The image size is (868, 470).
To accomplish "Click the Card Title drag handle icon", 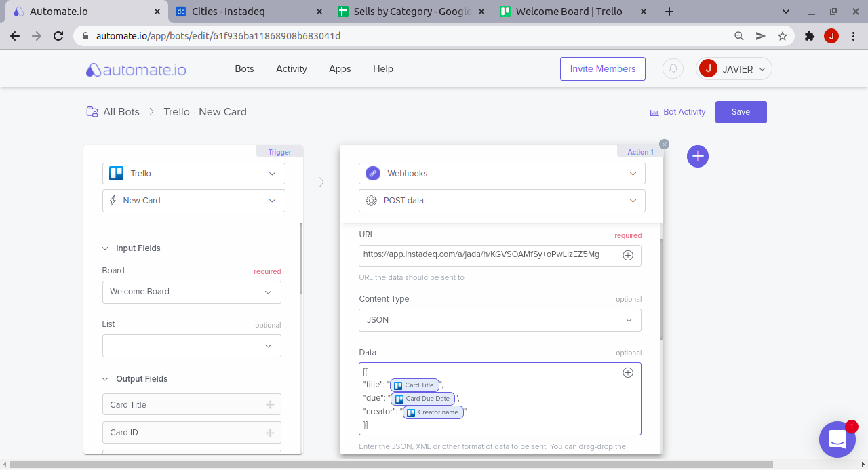I will coord(270,405).
